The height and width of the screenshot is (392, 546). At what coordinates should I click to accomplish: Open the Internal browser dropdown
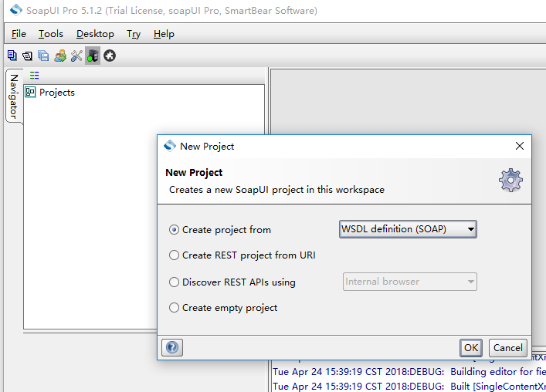[410, 282]
